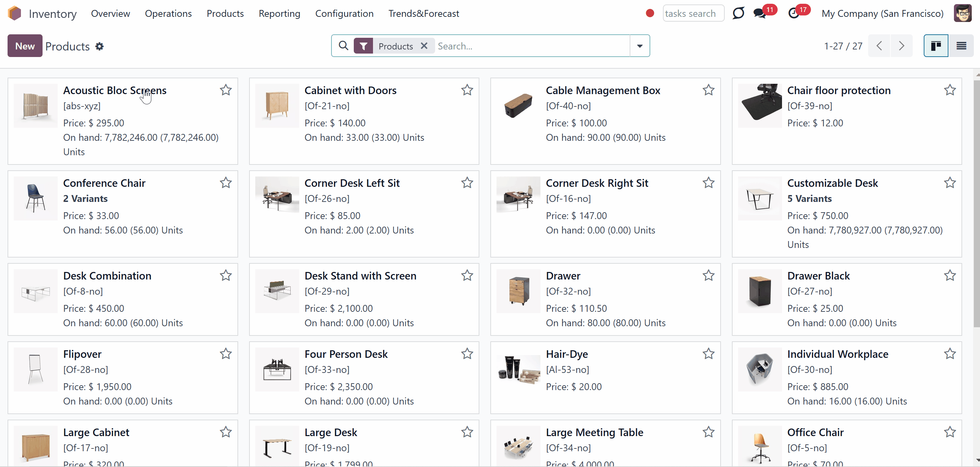Click the red recording dot icon
Screen dimensions: 980x467
[x=650, y=13]
